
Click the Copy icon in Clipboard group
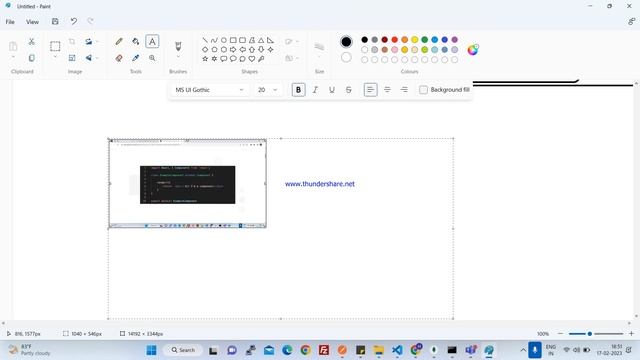point(31,58)
